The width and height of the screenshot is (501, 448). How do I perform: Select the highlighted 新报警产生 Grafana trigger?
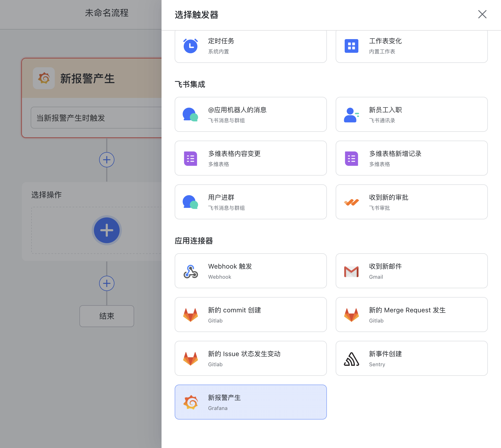(250, 402)
